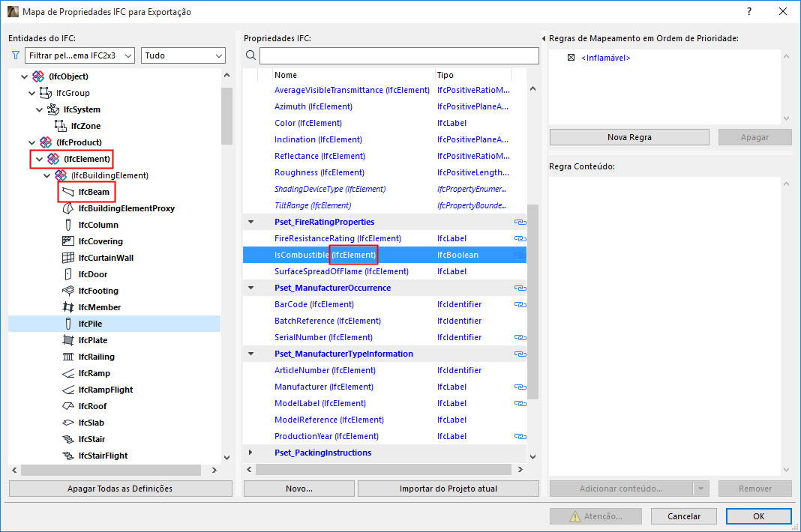Click the IfcStair icon
This screenshot has width=801, height=532.
coord(68,439)
